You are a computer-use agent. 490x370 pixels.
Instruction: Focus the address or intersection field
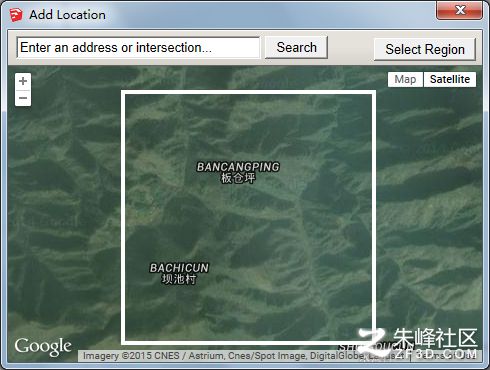tap(138, 48)
